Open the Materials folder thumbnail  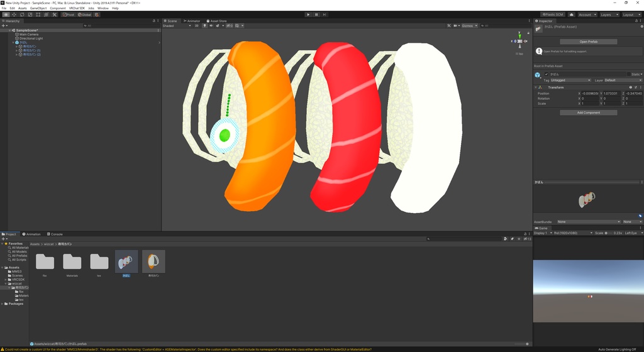pos(72,261)
